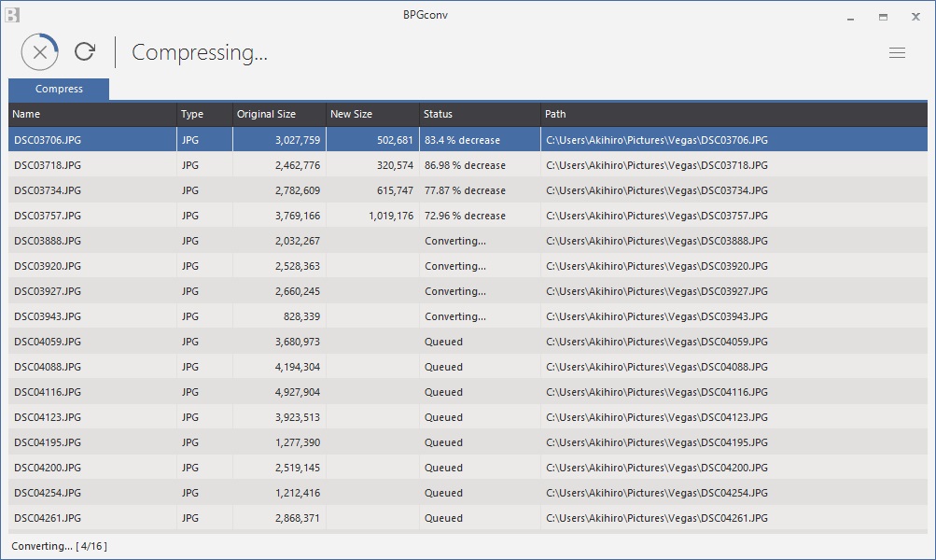The height and width of the screenshot is (560, 936).
Task: Cancel the compression with the X button
Action: [x=39, y=52]
